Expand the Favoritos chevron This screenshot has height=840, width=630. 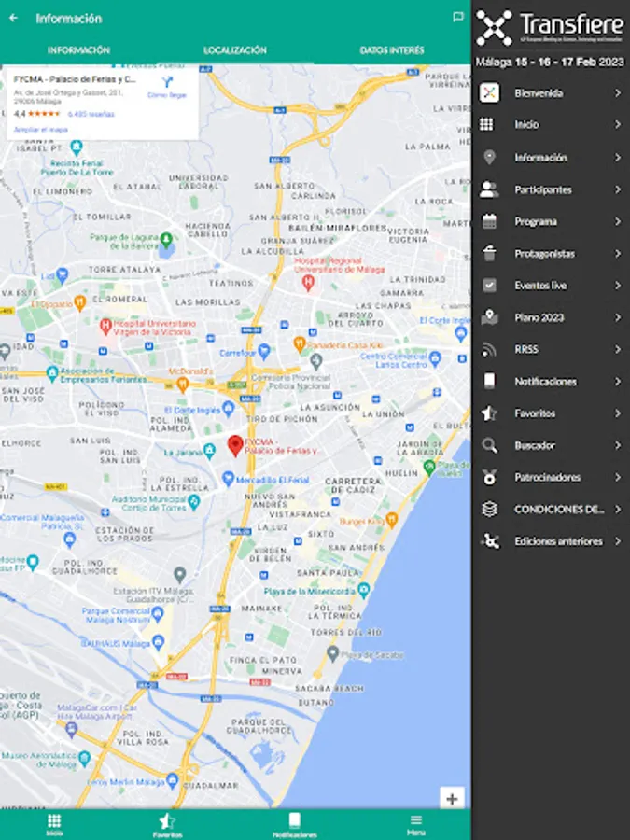[x=617, y=413]
